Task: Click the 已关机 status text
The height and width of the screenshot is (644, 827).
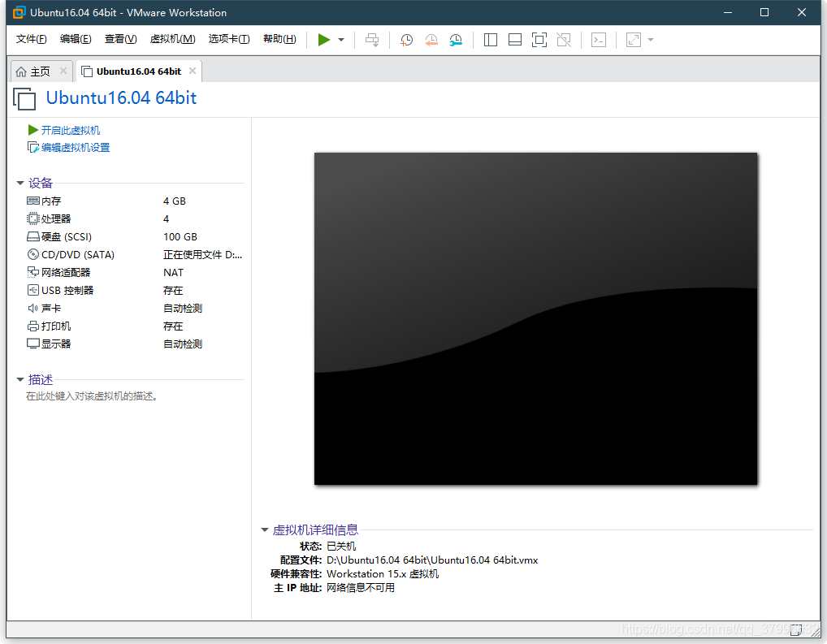Action: point(341,546)
